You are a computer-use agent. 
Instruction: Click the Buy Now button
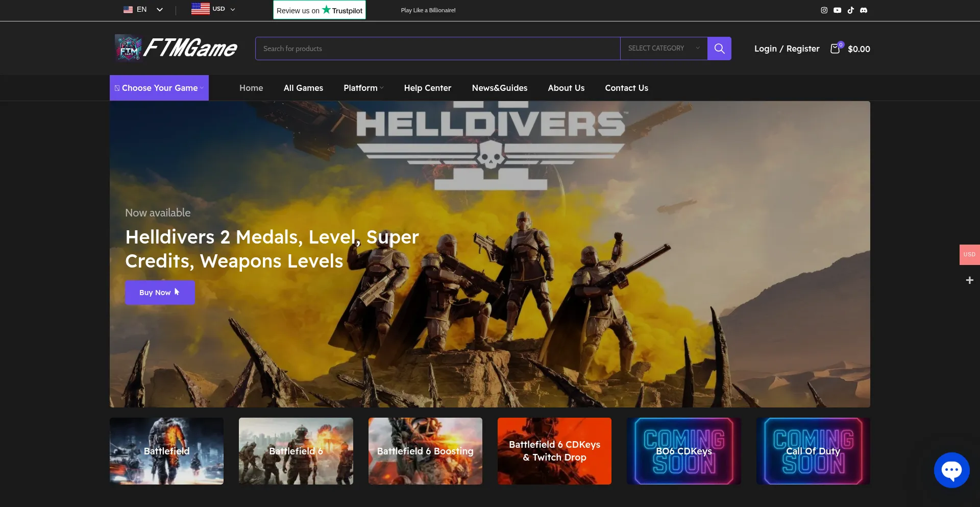pyautogui.click(x=160, y=293)
